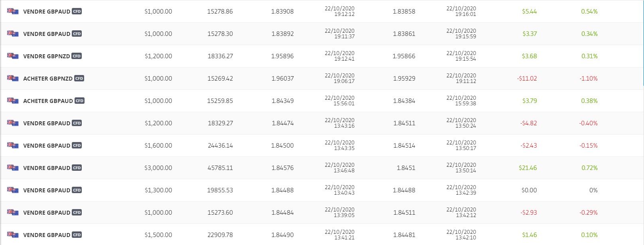Click the CFD badge next to ACHETER GBPAUD
Image resolution: width=644 pixels, height=245 pixels.
[79, 101]
